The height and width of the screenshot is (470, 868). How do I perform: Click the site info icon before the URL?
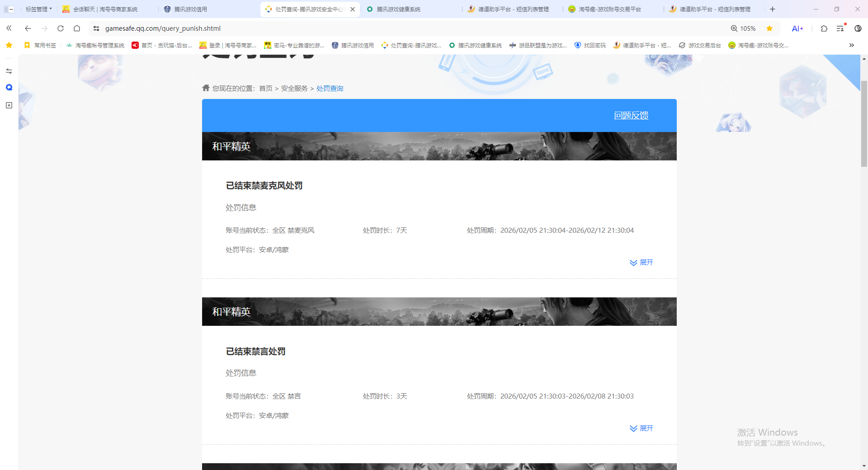[96, 28]
